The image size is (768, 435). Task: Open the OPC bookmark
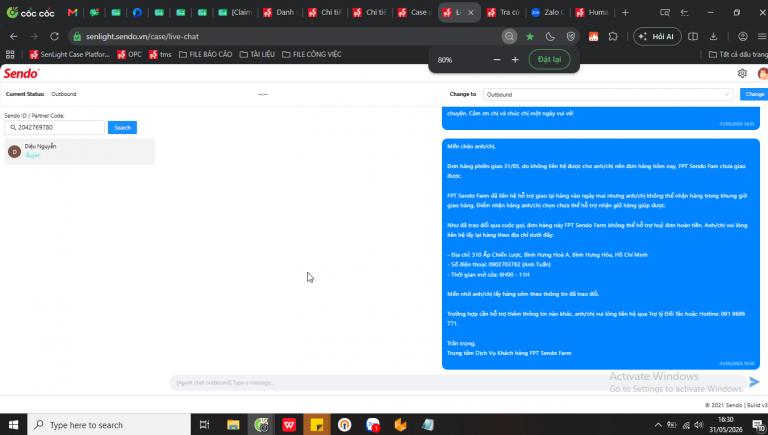pos(129,54)
